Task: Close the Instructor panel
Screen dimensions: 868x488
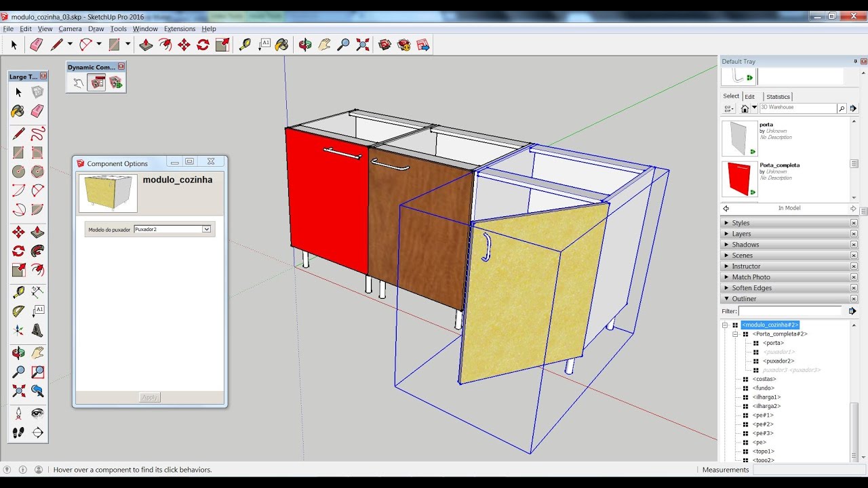Action: point(854,266)
